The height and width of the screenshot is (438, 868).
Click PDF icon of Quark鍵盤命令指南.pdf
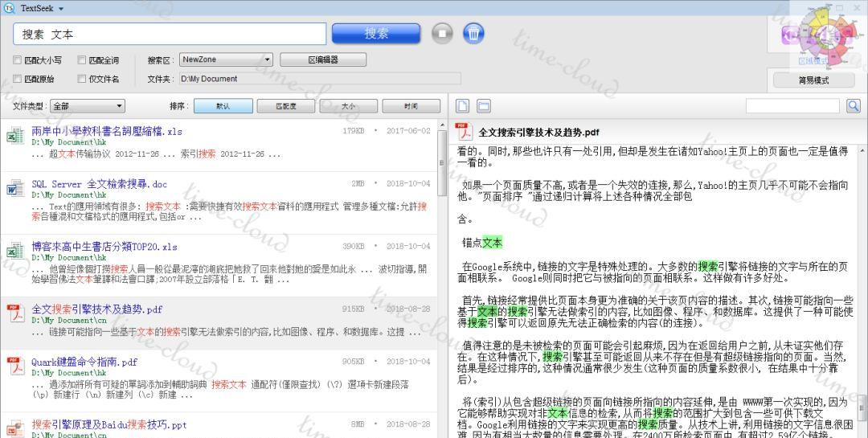(15, 366)
